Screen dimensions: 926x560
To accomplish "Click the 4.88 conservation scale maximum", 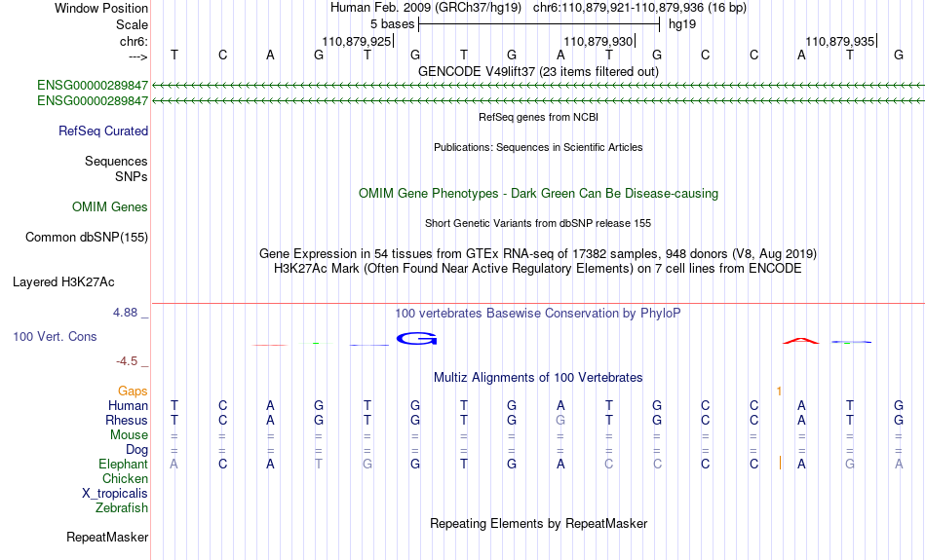I will pos(125,313).
